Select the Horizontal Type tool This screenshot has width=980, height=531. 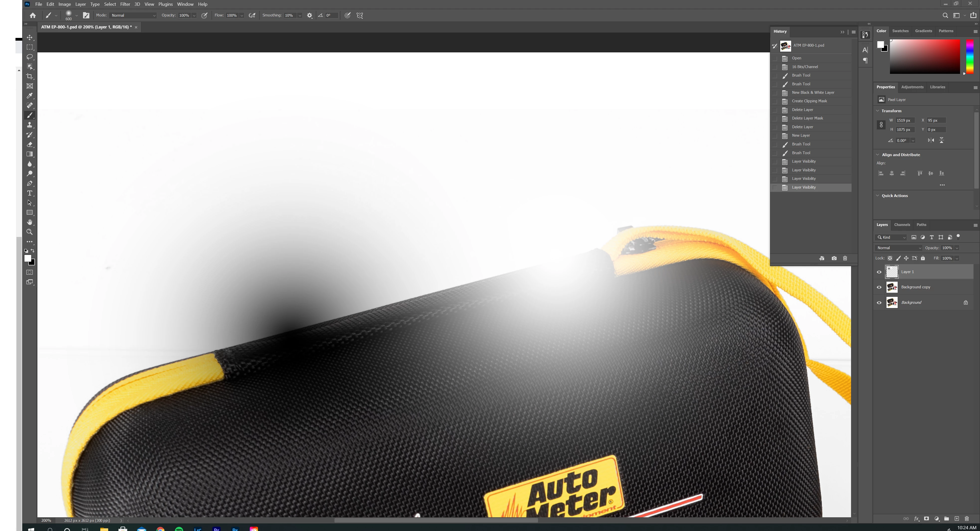(30, 193)
